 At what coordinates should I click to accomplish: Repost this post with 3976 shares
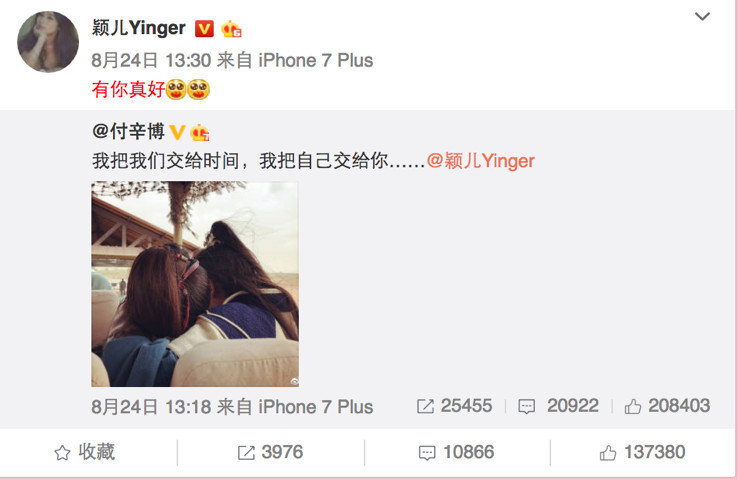[270, 452]
